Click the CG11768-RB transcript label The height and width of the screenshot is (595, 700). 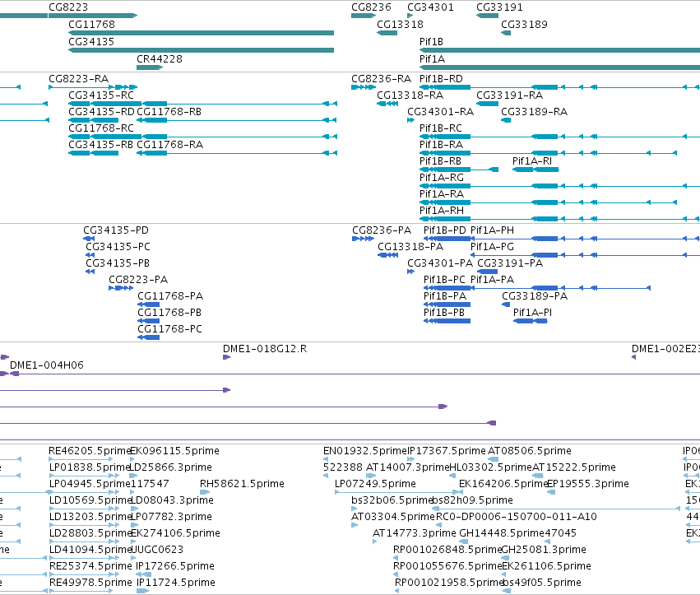pos(169,112)
